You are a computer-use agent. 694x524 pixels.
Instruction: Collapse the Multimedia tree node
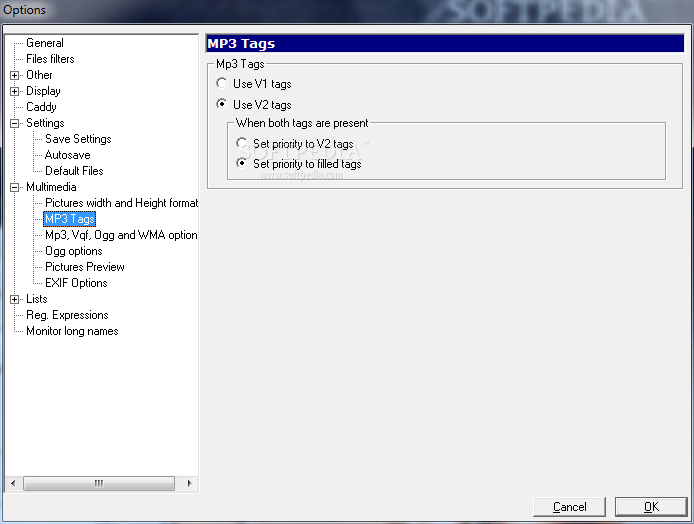pyautogui.click(x=14, y=187)
